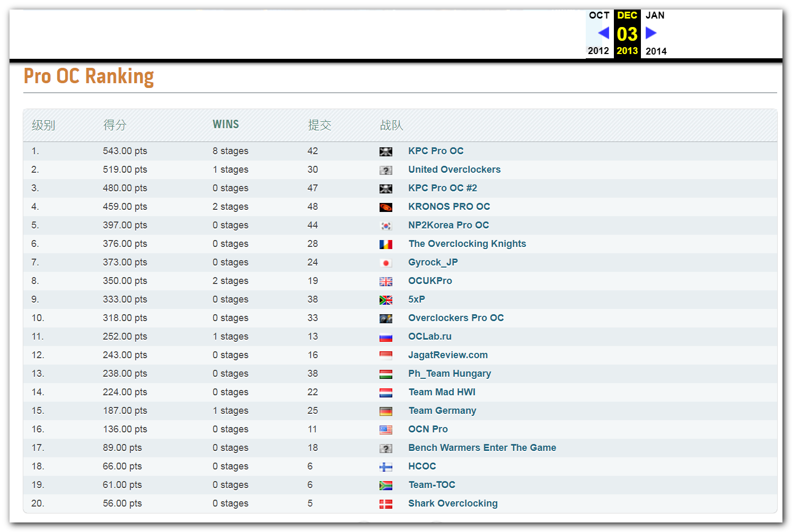The image size is (792, 532).
Task: Open The Overclocking Knights team page
Action: point(467,244)
